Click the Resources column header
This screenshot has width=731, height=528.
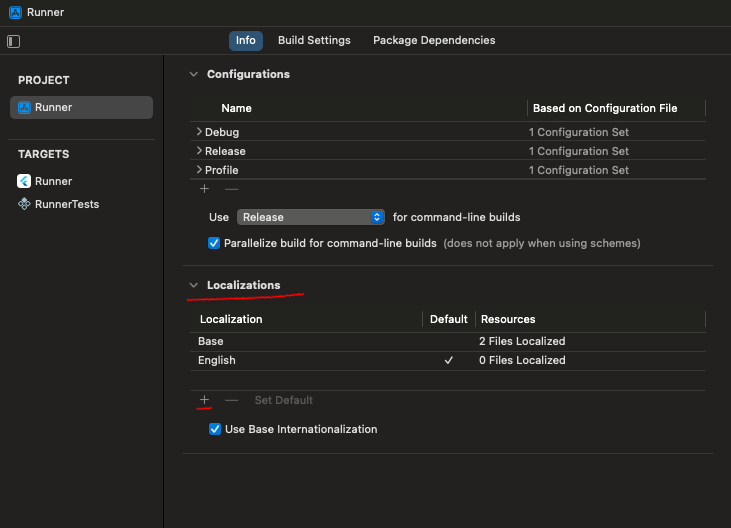[x=508, y=320]
